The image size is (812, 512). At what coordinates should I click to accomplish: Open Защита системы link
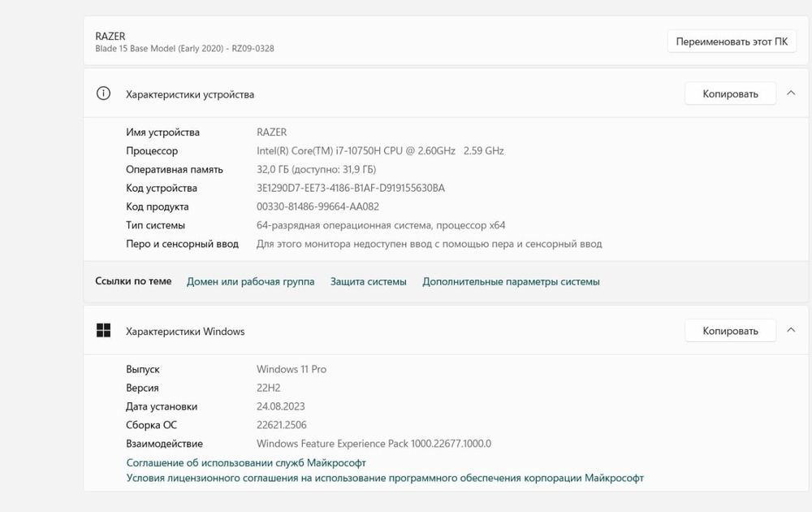(368, 281)
